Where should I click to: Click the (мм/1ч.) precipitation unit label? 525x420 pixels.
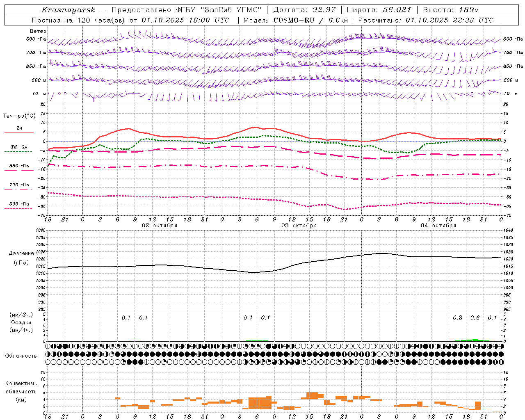tap(21, 330)
